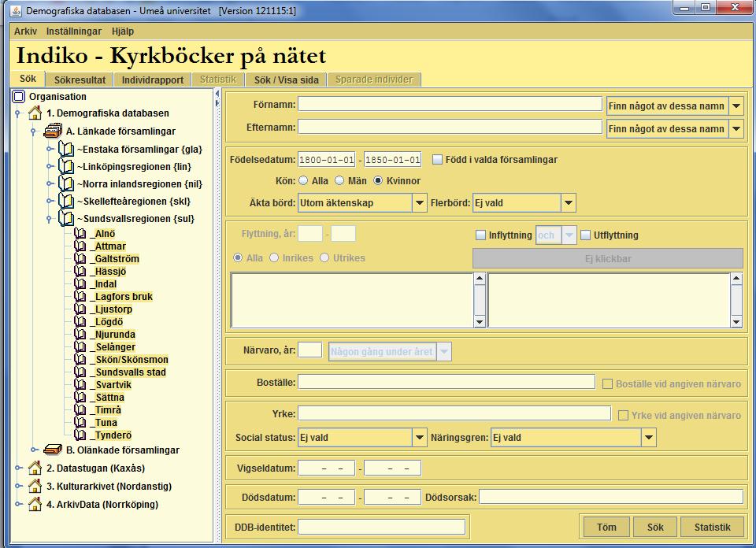
Task: Click the left list box scrollbar down arrow
Action: pyautogui.click(x=480, y=322)
